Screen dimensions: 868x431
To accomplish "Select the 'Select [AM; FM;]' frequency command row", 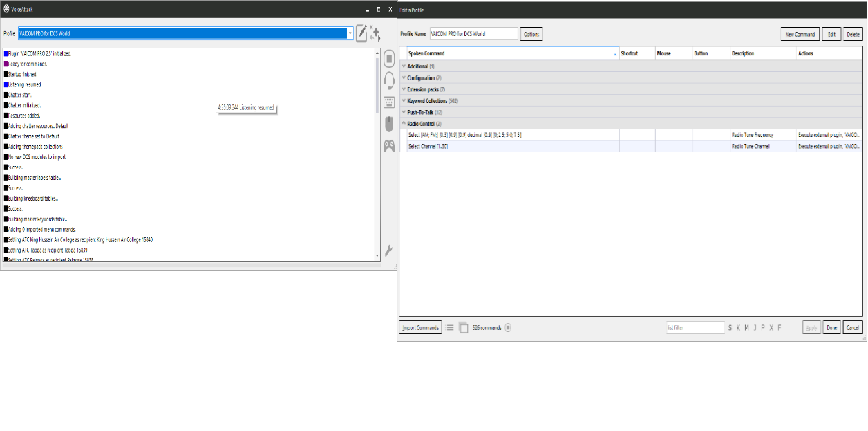I will (x=631, y=135).
